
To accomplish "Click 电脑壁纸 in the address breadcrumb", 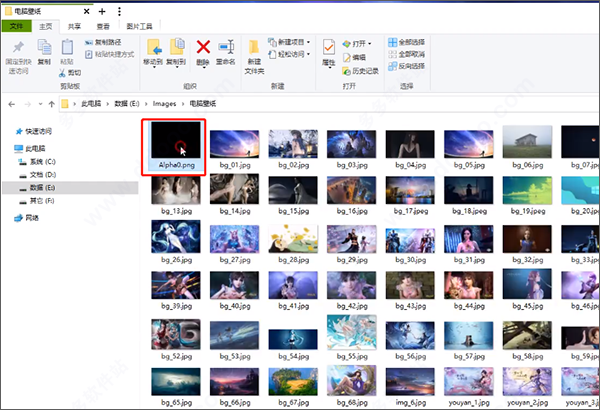I will point(203,104).
